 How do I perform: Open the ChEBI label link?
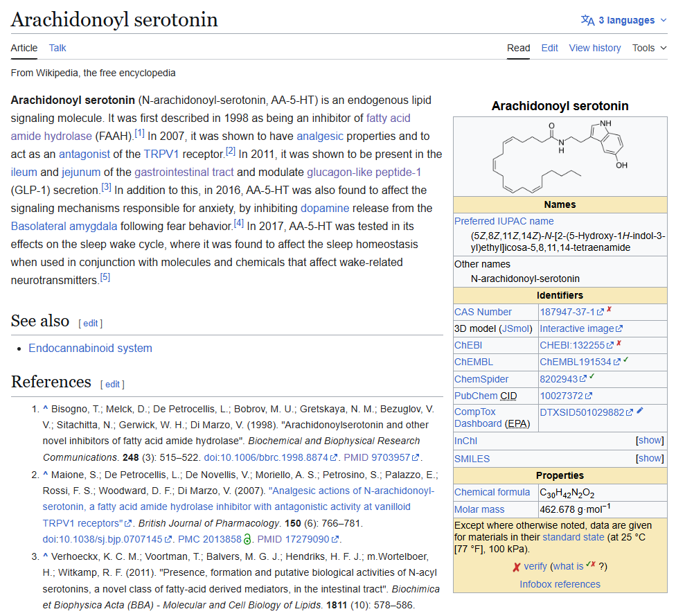click(x=468, y=346)
